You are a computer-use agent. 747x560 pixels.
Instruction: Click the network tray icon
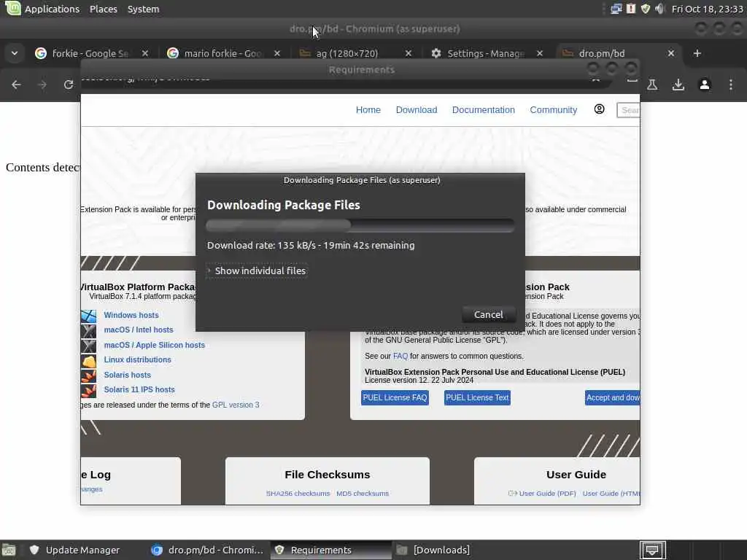[x=616, y=9]
